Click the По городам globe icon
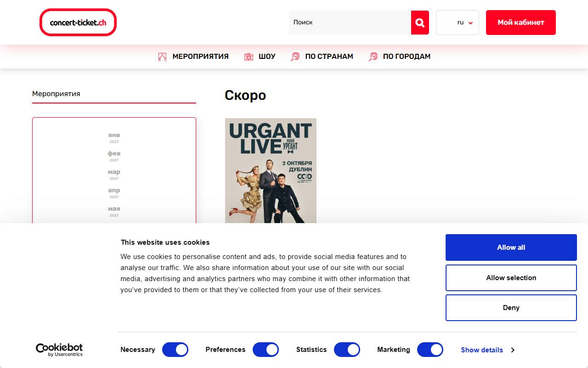This screenshot has height=368, width=588. (x=373, y=57)
